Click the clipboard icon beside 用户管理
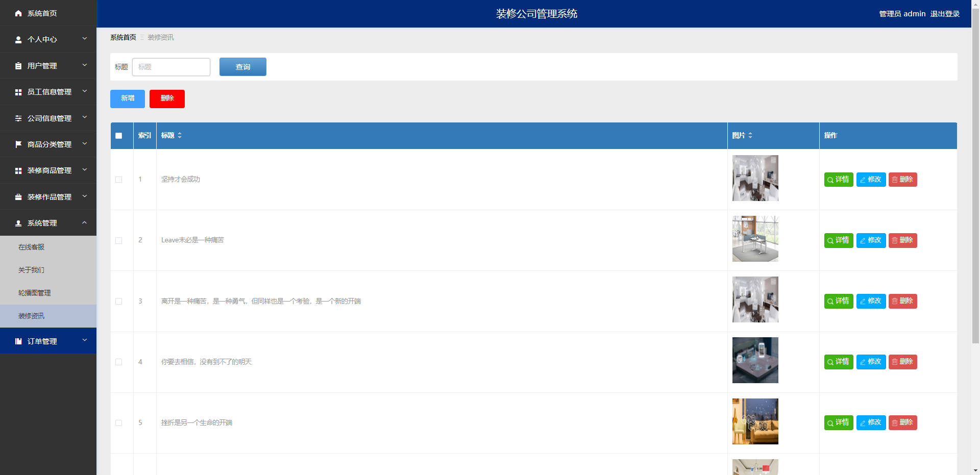The height and width of the screenshot is (475, 980). click(x=18, y=66)
